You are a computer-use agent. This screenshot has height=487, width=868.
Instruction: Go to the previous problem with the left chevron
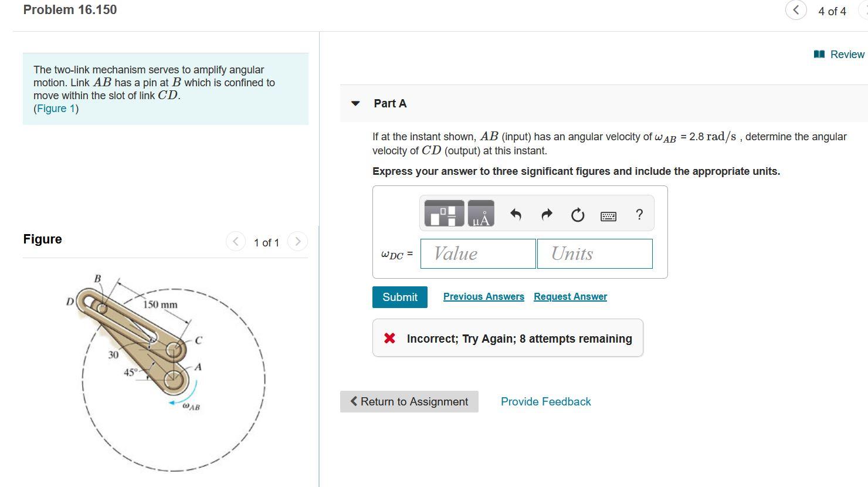[795, 10]
